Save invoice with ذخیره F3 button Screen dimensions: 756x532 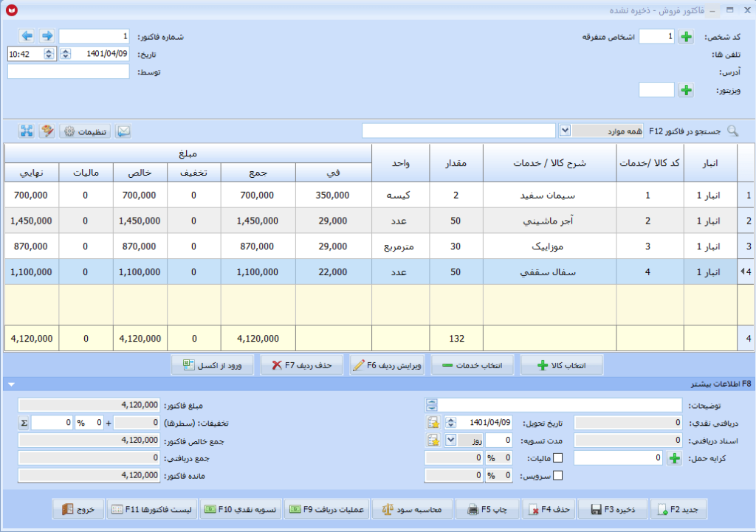[612, 509]
